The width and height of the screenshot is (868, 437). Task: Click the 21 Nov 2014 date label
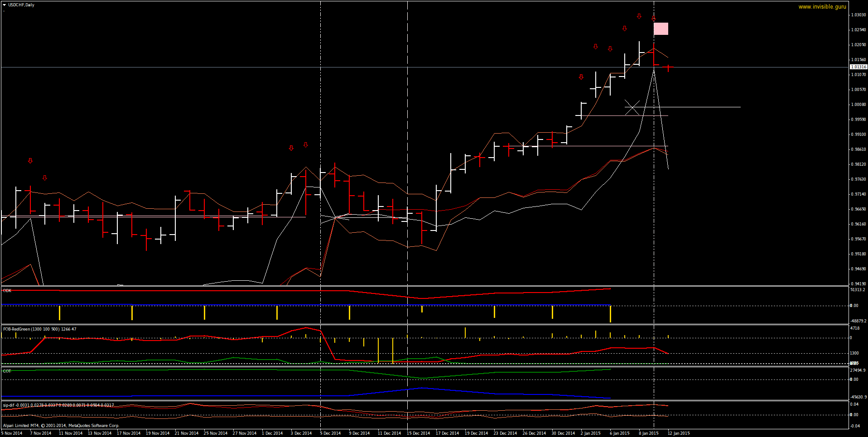[x=187, y=433]
